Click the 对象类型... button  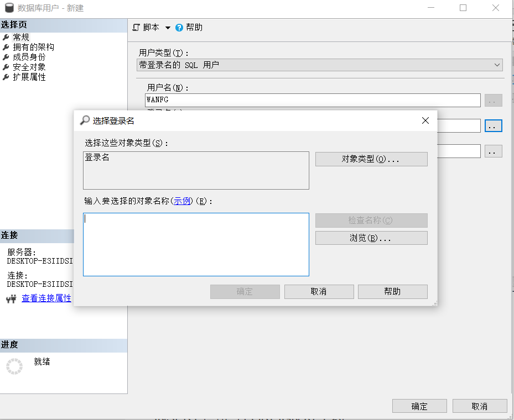point(371,159)
